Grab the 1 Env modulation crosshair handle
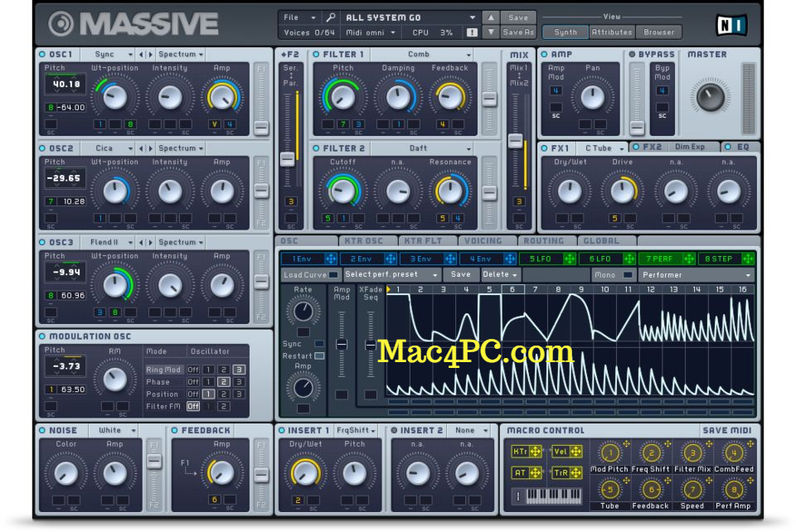Viewport: 796px width, 532px height. (331, 259)
